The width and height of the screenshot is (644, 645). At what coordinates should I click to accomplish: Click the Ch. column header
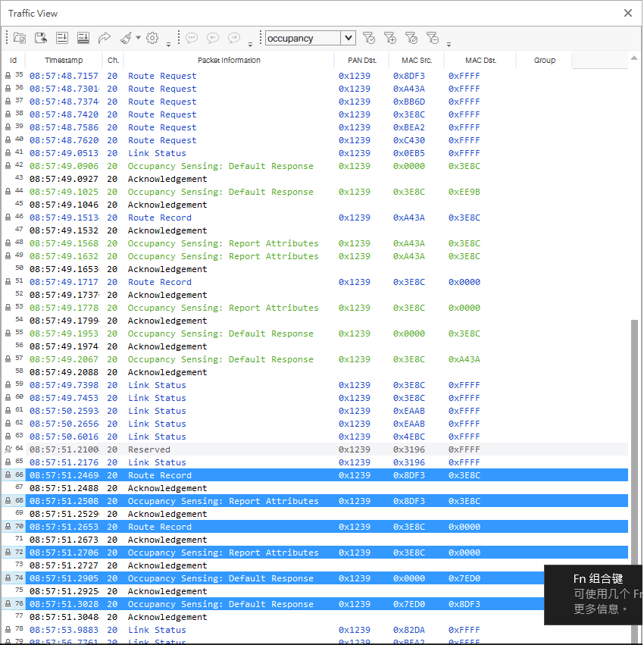click(x=113, y=60)
